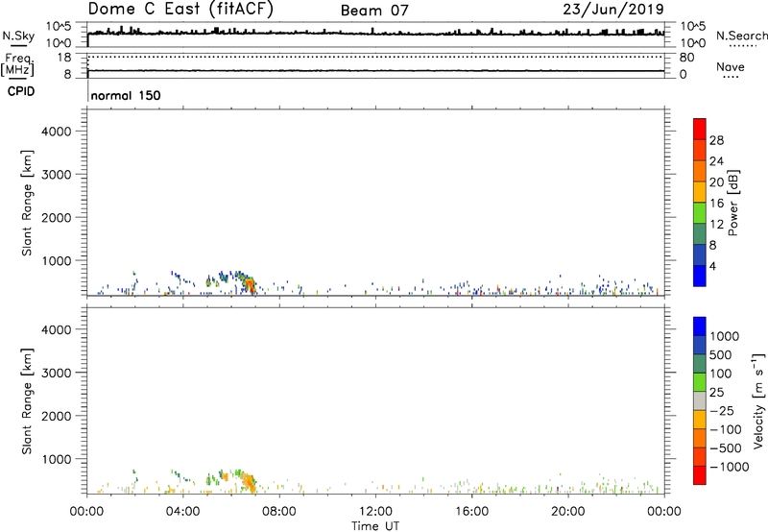Click the green 12-16 dB Power colorbar segment
This screenshot has width=768, height=532.
(x=700, y=213)
